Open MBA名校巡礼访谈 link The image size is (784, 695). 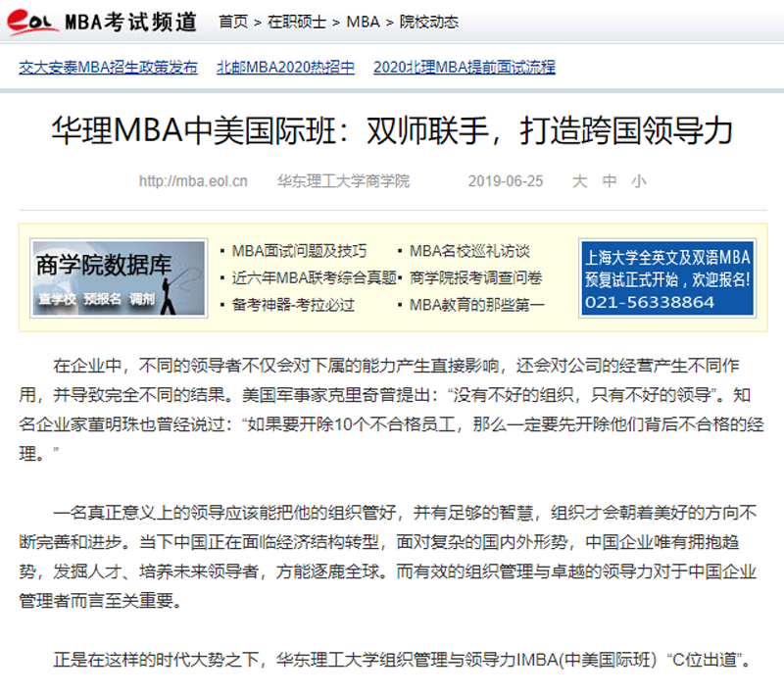pos(469,251)
